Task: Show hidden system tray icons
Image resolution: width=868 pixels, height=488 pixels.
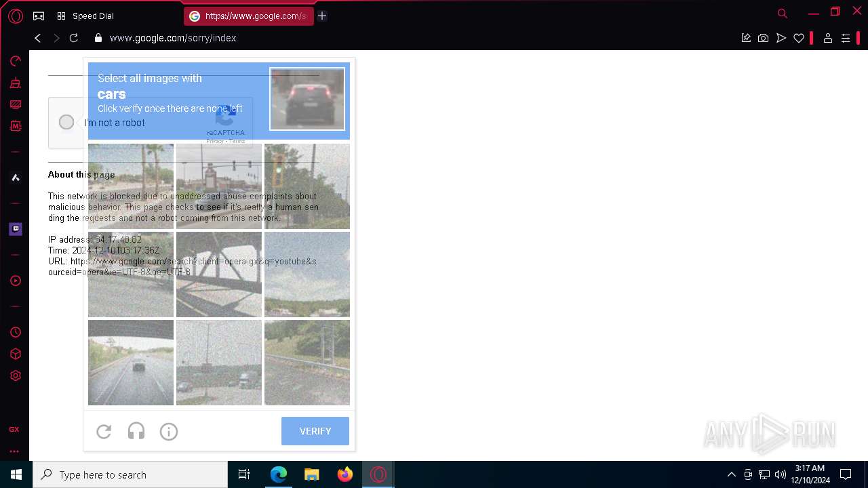Action: point(731,474)
